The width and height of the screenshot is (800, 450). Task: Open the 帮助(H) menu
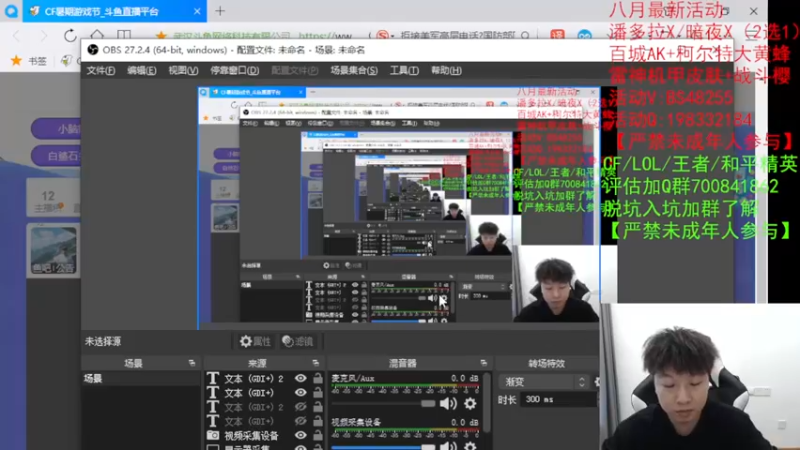(446, 70)
